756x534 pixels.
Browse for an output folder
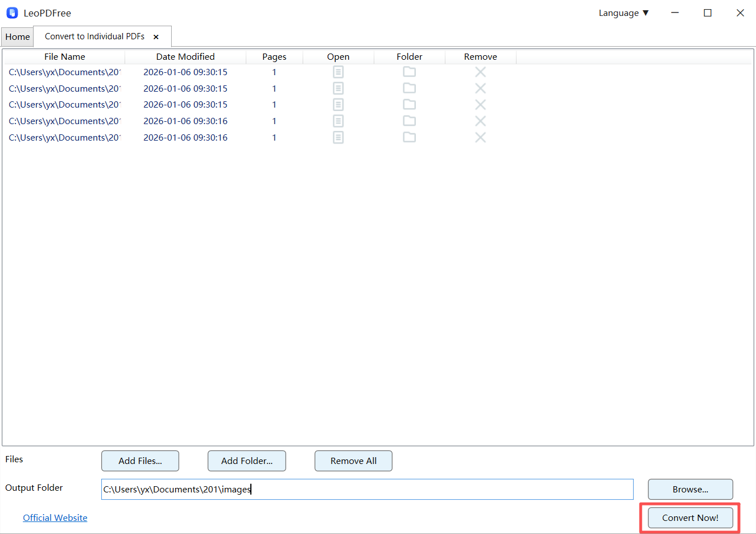click(690, 490)
